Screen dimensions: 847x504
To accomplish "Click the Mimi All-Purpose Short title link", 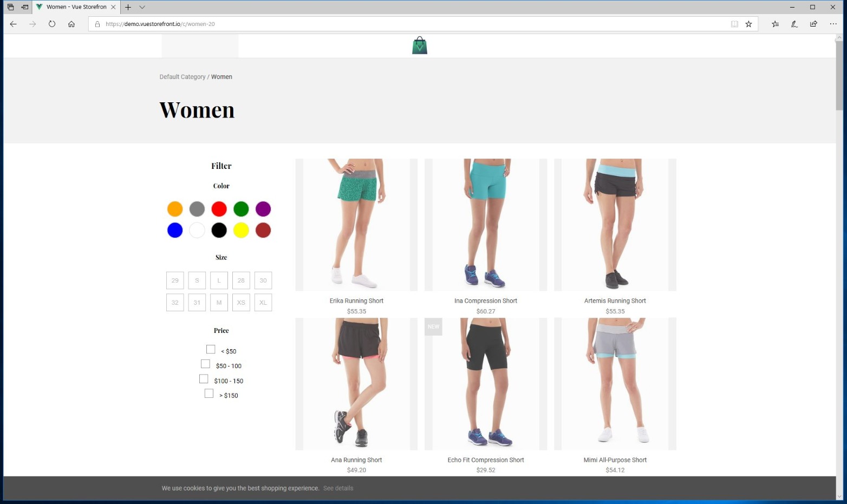I will (615, 460).
